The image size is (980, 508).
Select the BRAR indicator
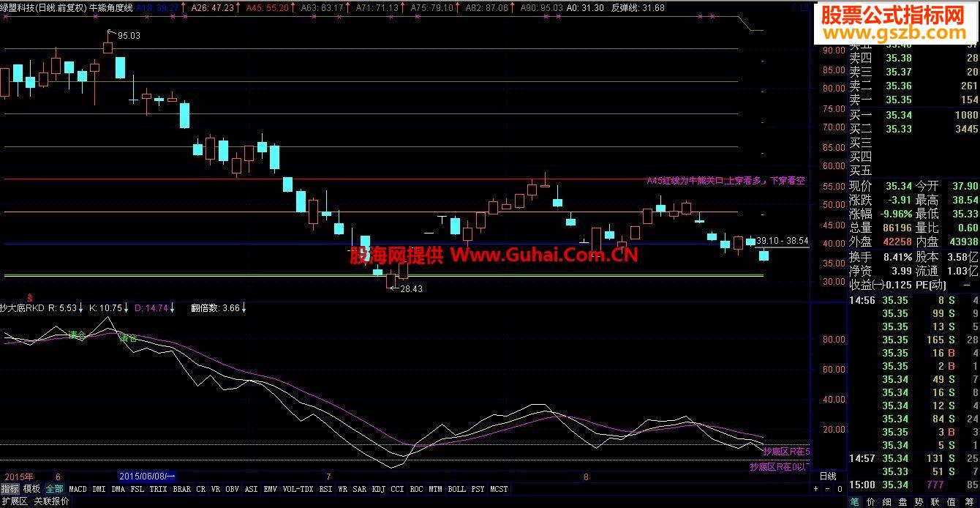tap(182, 488)
